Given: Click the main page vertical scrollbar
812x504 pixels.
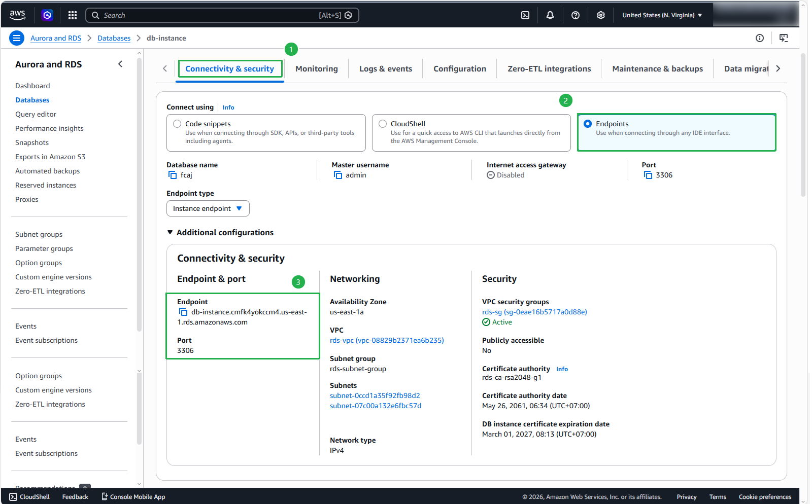Looking at the screenshot, I should click(803, 124).
